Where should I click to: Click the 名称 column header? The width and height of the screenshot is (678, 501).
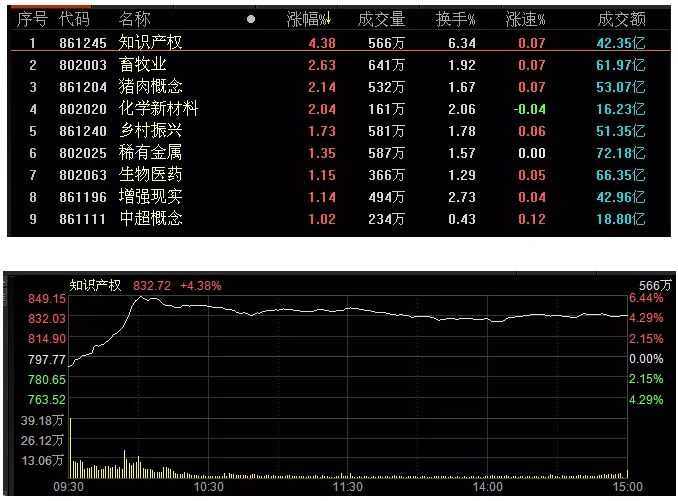(135, 19)
